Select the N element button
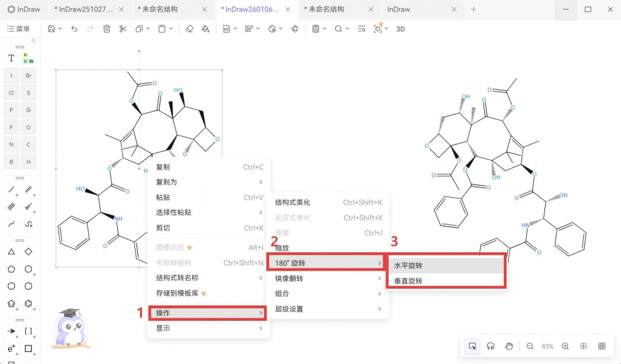 (x=11, y=144)
